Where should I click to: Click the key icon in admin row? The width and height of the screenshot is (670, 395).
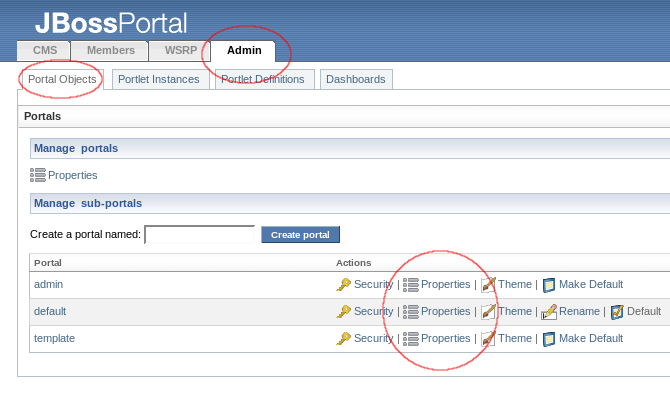click(x=343, y=285)
